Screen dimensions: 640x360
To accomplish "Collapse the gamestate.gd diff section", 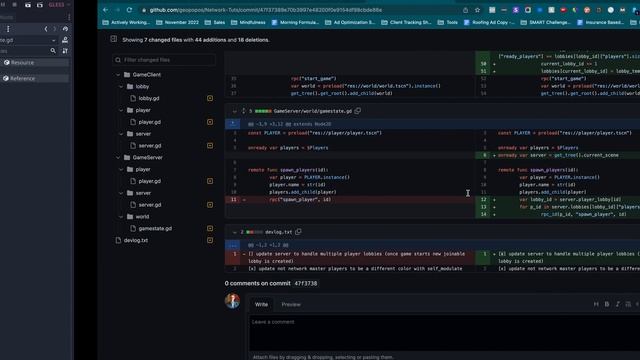I will click(234, 111).
